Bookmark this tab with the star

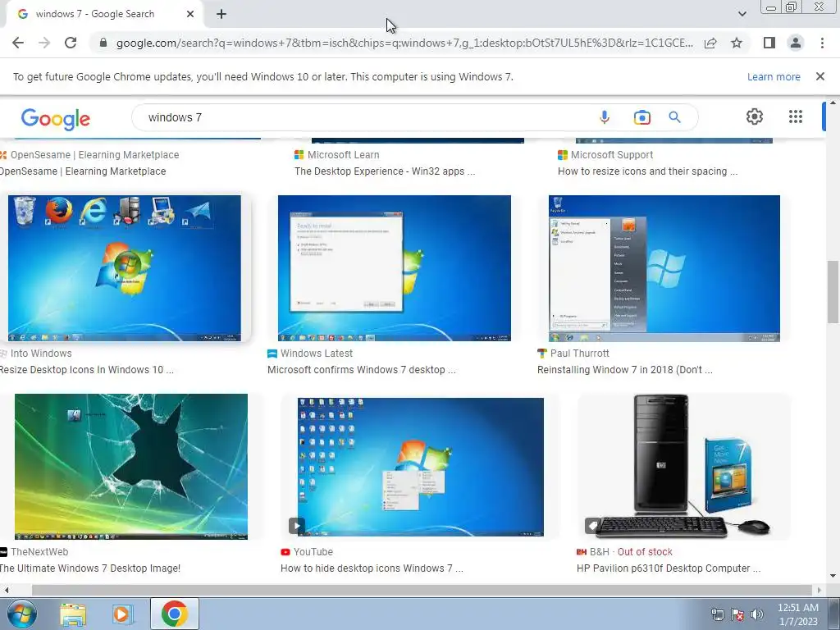point(737,43)
